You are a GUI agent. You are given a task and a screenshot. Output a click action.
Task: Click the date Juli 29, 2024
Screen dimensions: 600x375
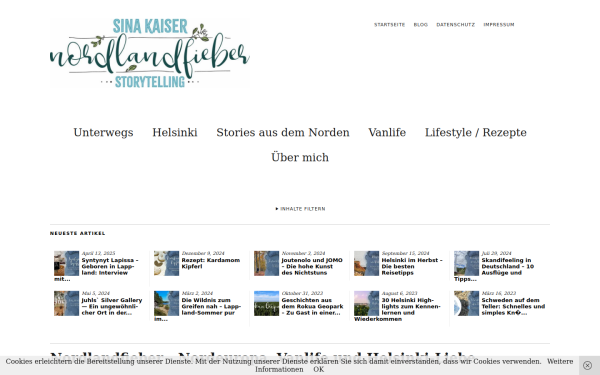496,253
